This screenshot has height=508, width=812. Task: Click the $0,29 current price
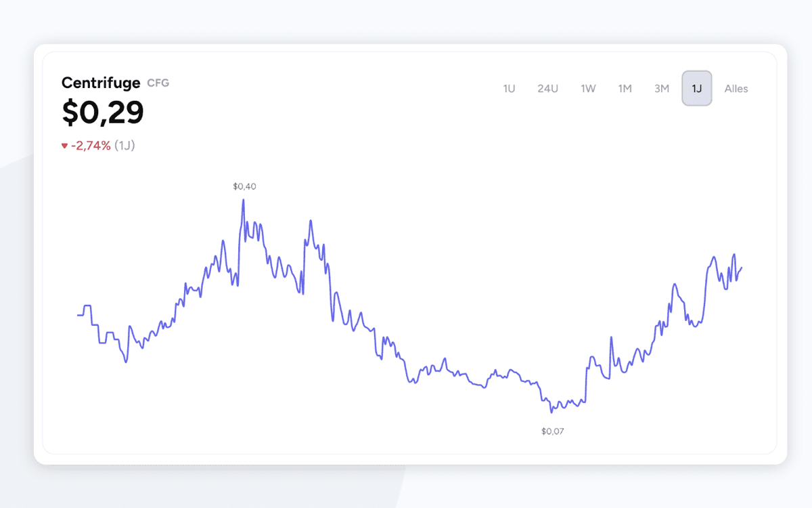click(103, 112)
